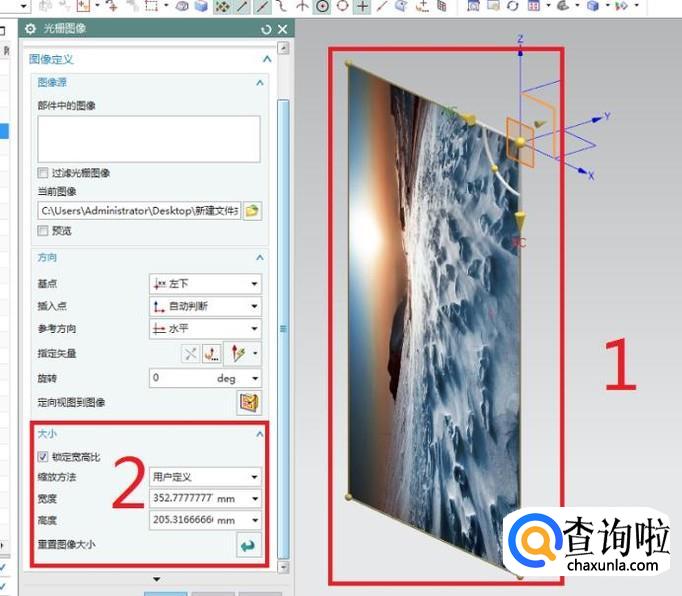Open the 基点 base point dropdown
Screen dimensions: 682x596
(205, 284)
